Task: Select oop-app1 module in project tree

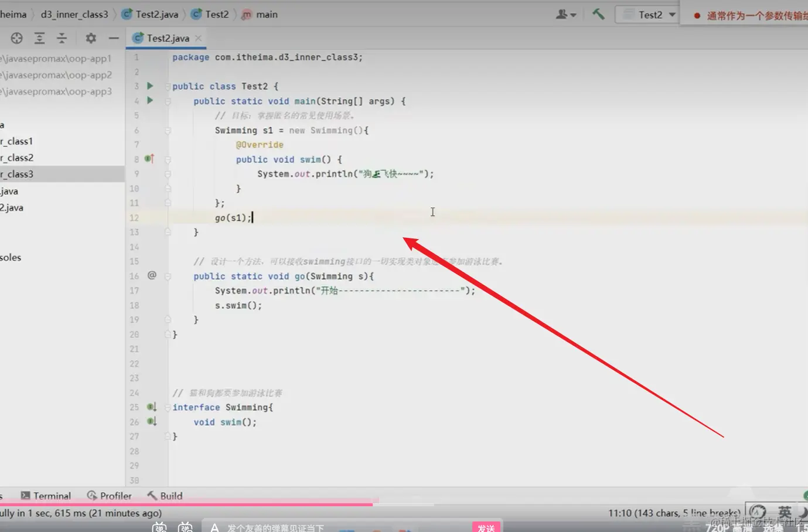Action: [56, 59]
